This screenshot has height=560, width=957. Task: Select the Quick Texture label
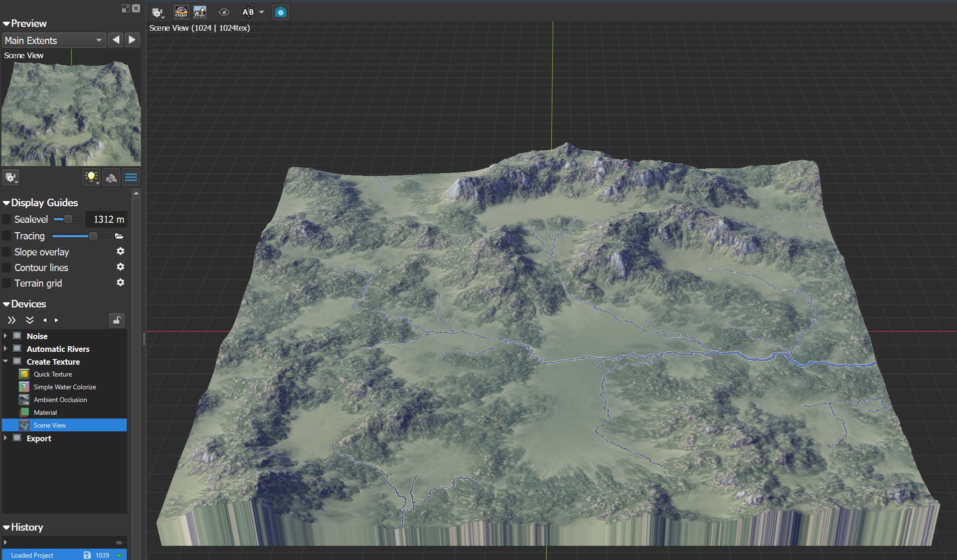coord(53,374)
